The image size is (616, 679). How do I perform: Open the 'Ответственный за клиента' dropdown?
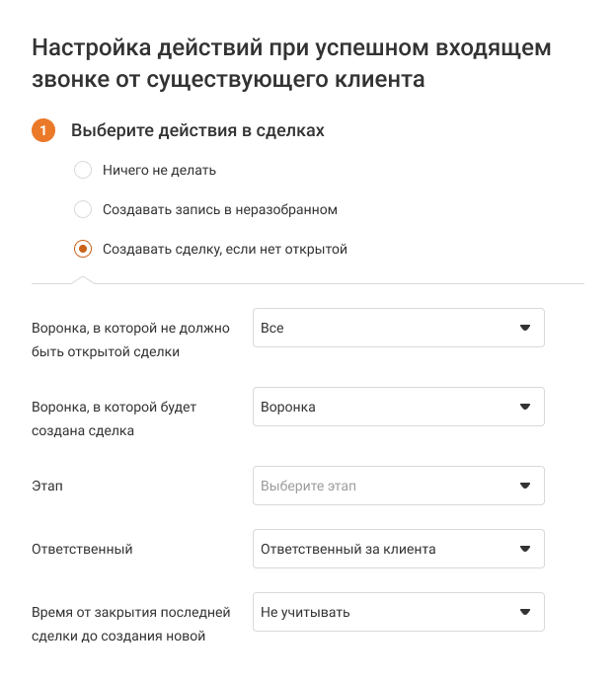click(385, 549)
